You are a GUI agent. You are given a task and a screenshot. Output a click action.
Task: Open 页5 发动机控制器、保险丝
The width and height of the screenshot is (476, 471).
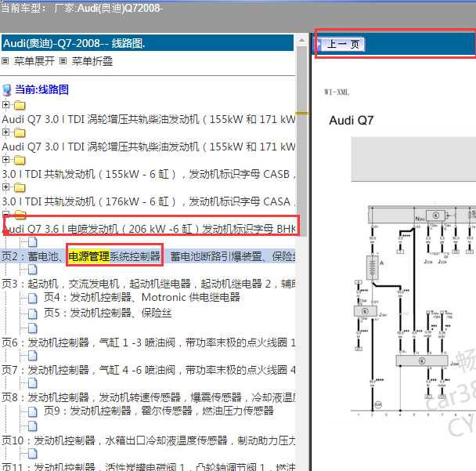pos(108,313)
